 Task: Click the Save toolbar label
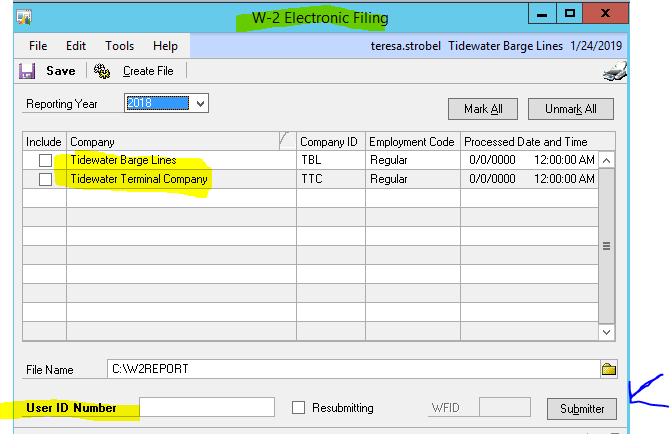61,71
